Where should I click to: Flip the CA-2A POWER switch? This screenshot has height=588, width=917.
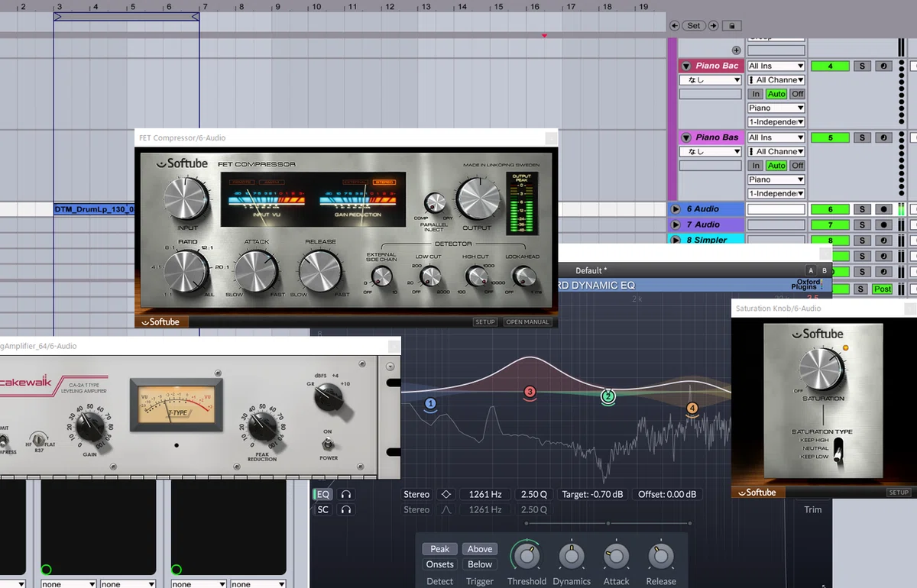pyautogui.click(x=329, y=445)
